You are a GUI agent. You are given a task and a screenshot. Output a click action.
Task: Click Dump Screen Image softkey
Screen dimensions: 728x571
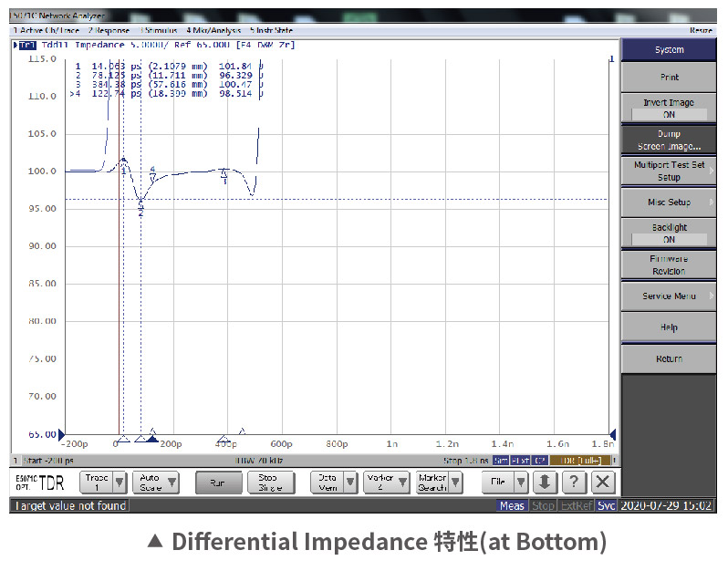point(669,140)
